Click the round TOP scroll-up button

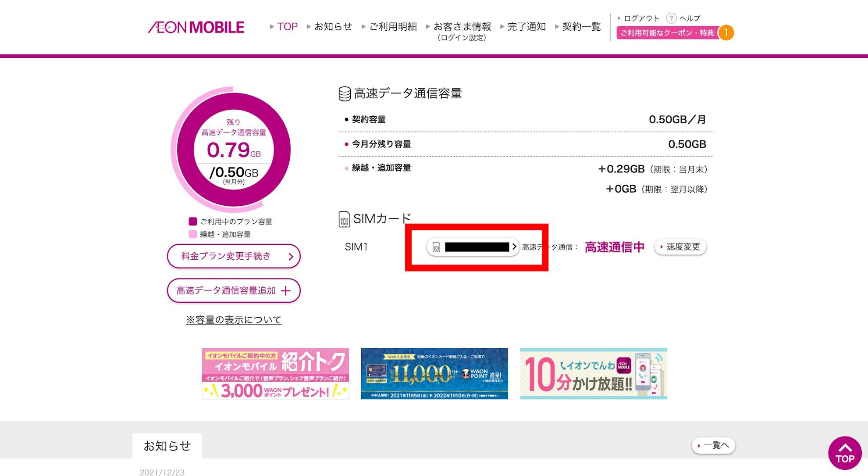845,453
